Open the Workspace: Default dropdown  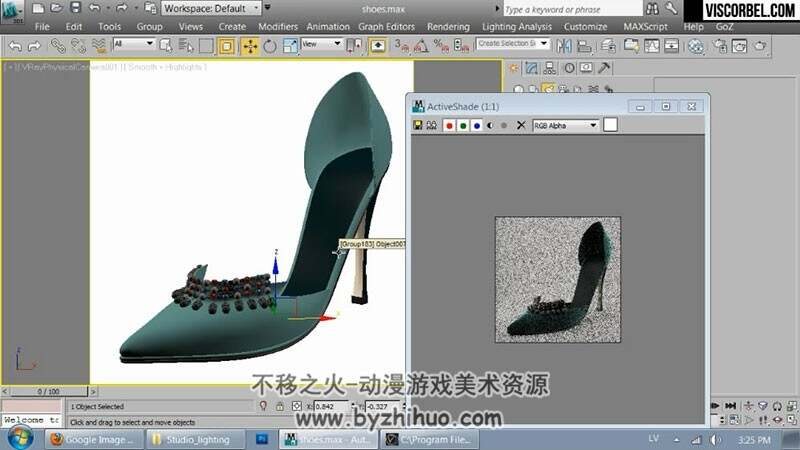pyautogui.click(x=211, y=8)
